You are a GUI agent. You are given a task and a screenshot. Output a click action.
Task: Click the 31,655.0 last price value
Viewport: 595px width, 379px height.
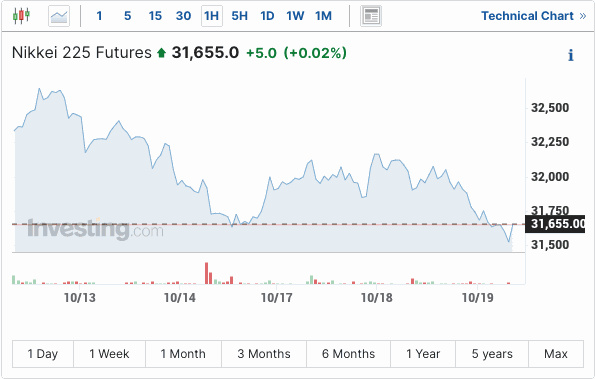tap(205, 53)
